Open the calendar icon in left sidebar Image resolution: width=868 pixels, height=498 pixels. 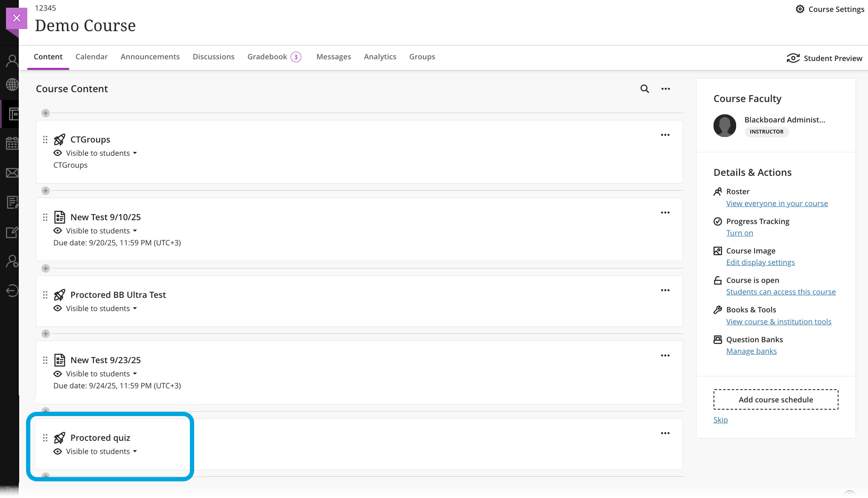tap(12, 143)
